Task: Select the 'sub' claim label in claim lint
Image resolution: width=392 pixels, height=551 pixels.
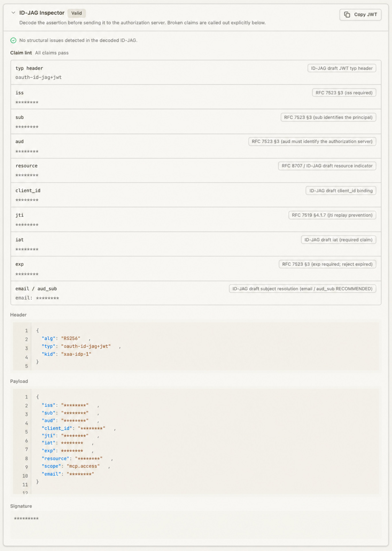Action: (20, 117)
